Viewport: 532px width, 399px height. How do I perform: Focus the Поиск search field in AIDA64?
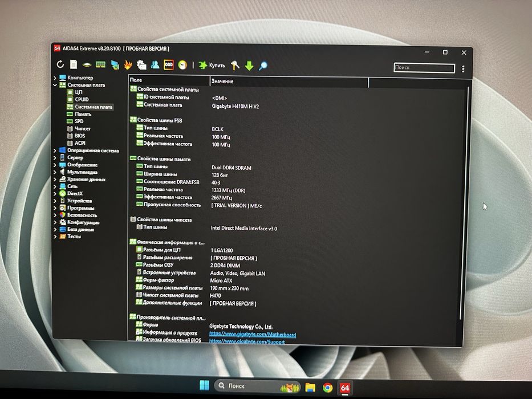(424, 68)
